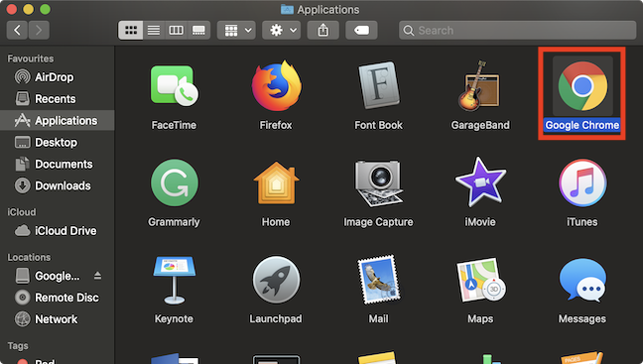Click the iCloud section header
The image size is (643, 364).
coord(21,212)
